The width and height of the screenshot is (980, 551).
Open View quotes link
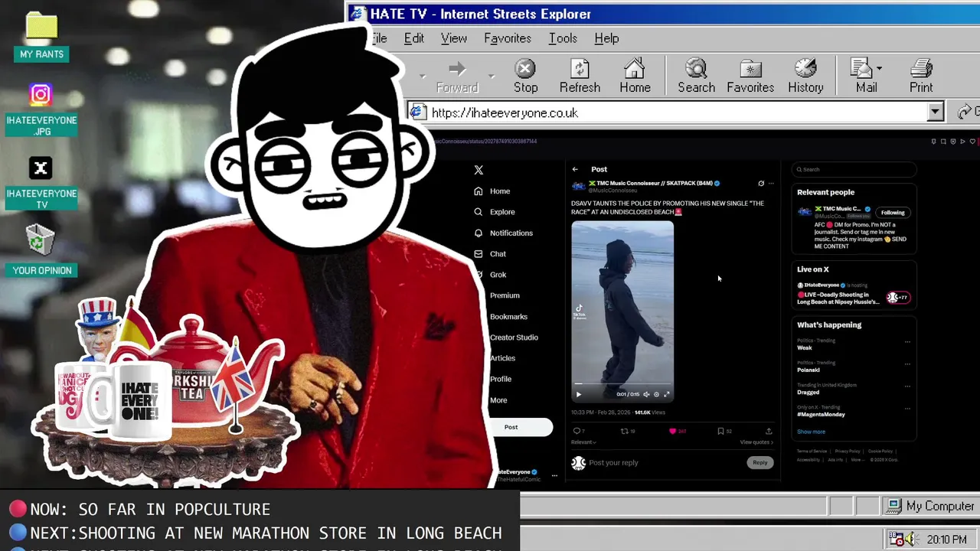(x=756, y=442)
